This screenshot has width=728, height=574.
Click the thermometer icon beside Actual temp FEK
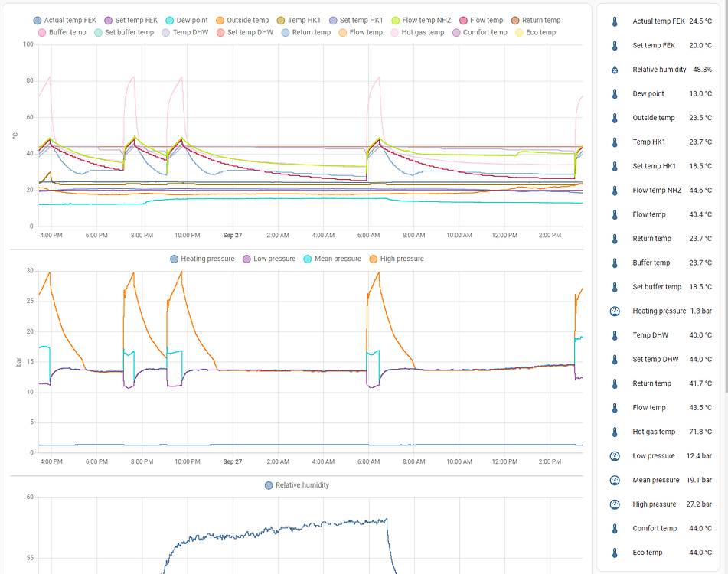click(614, 21)
